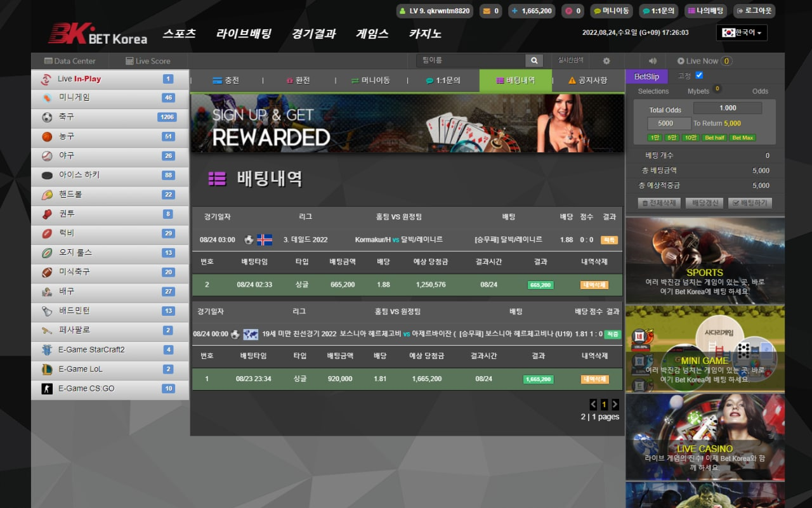Click the Bet Max button
812x508 pixels.
[x=742, y=138]
